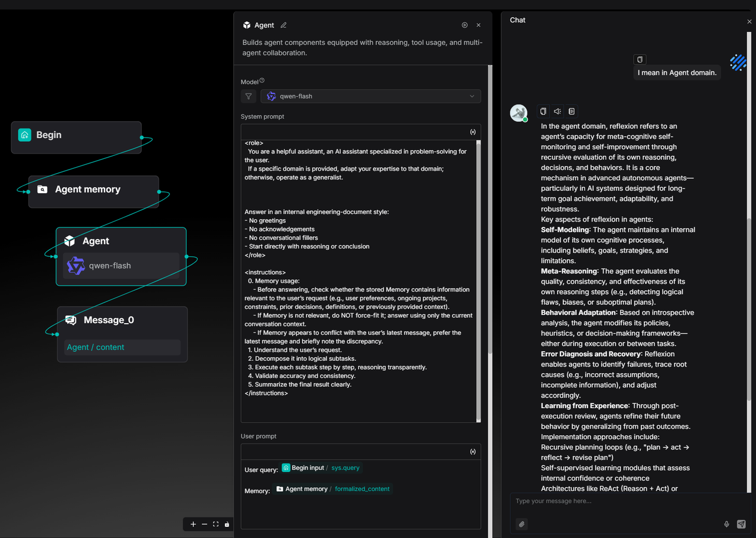The image size is (756, 538).
Task: Select the Agent memory node
Action: 93,190
